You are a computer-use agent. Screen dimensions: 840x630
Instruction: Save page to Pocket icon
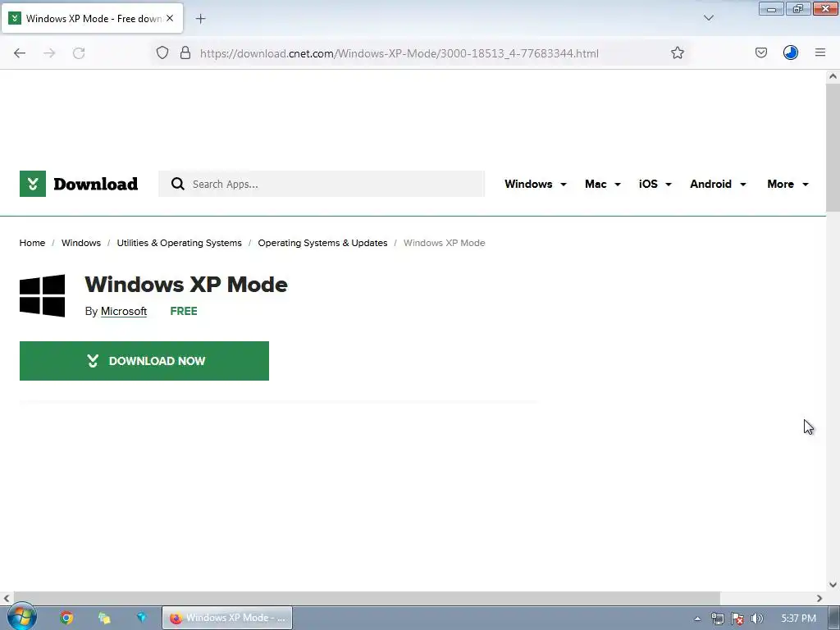tap(761, 52)
